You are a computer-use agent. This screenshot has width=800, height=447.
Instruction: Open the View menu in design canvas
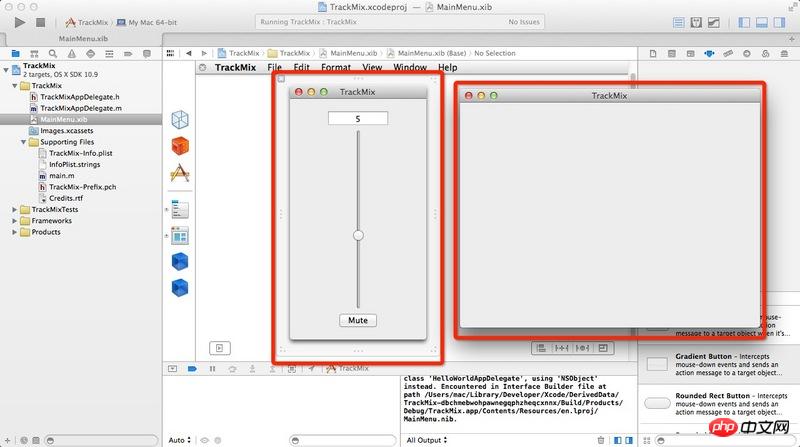(372, 67)
